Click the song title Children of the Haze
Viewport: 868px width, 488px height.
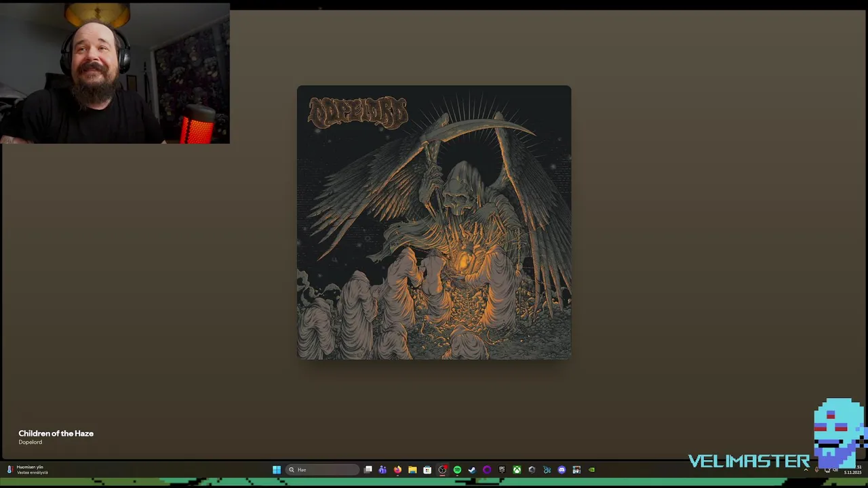(56, 433)
